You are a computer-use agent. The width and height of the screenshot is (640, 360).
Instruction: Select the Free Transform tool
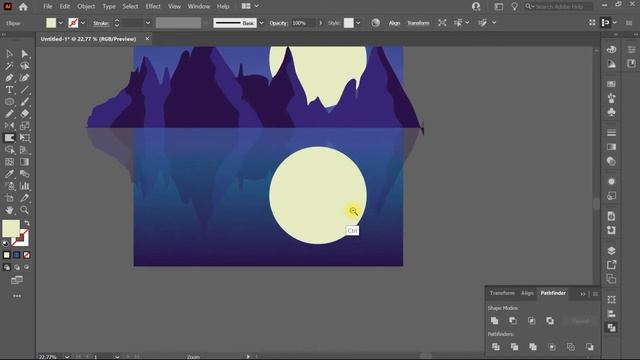pos(24,138)
